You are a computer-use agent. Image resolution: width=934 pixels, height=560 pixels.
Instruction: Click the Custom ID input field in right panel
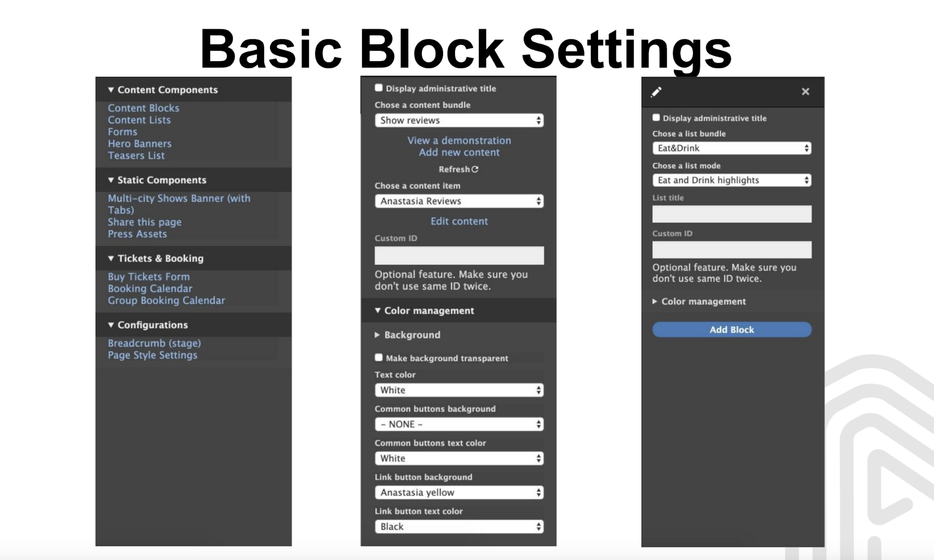point(731,250)
